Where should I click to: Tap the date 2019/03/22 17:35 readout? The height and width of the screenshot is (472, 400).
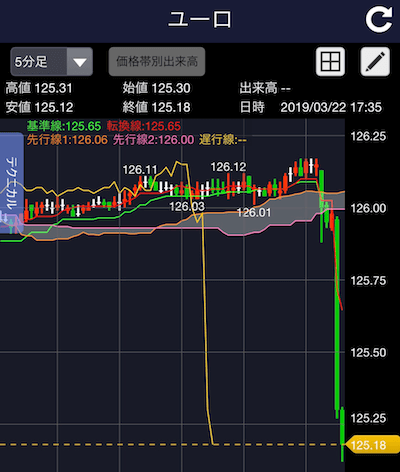pyautogui.click(x=331, y=107)
